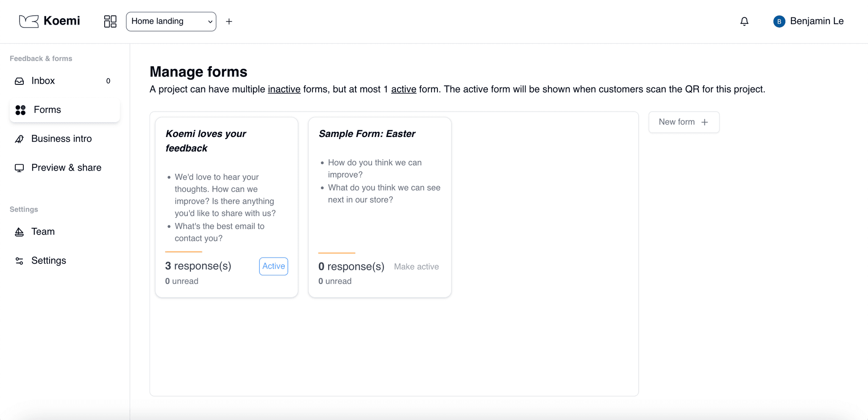Click the Koemi logo icon

coord(29,21)
